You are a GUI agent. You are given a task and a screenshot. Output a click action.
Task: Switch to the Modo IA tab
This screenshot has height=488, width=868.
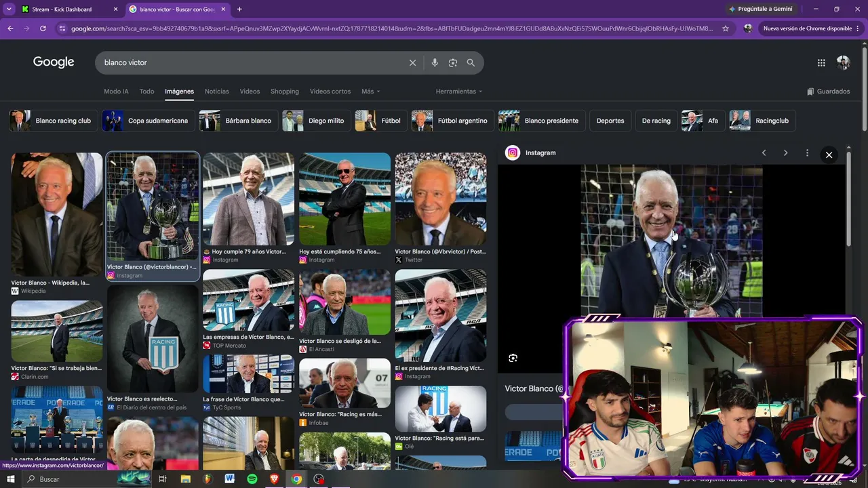click(116, 91)
